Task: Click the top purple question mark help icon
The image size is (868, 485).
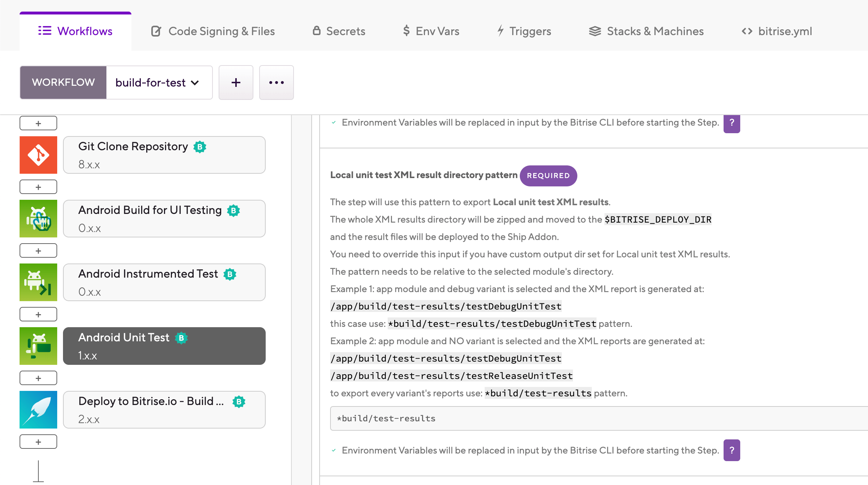Action: coord(732,123)
